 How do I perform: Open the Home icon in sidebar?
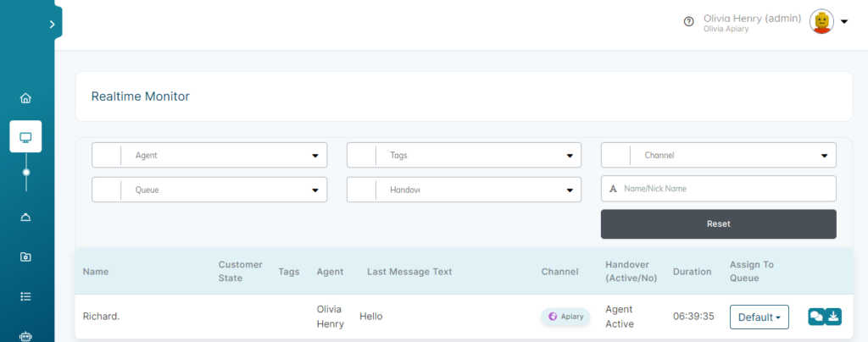[x=25, y=98]
